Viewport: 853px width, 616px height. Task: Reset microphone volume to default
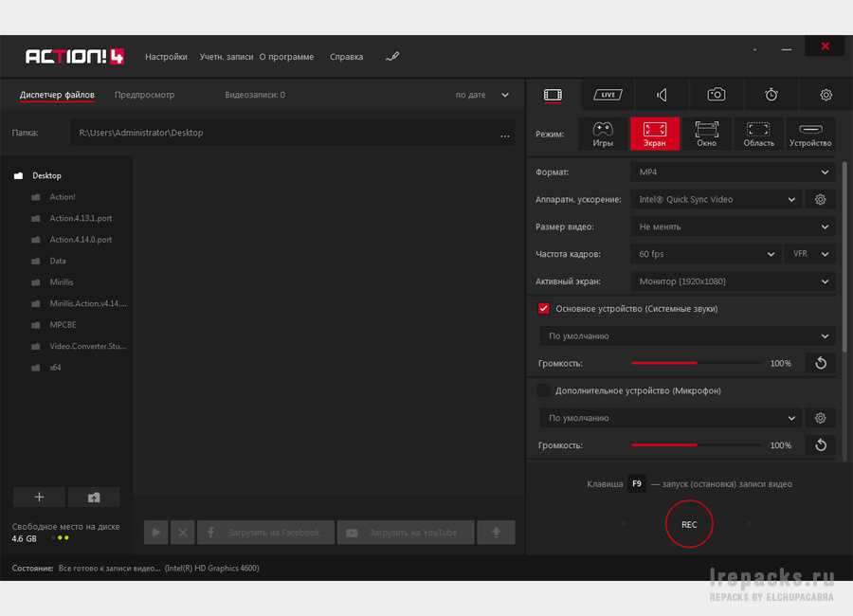821,445
